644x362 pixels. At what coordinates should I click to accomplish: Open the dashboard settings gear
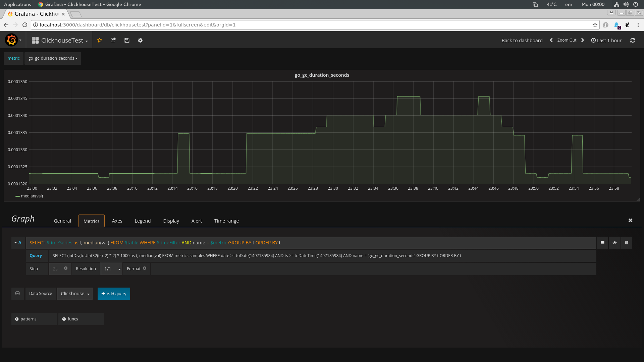[x=140, y=40]
